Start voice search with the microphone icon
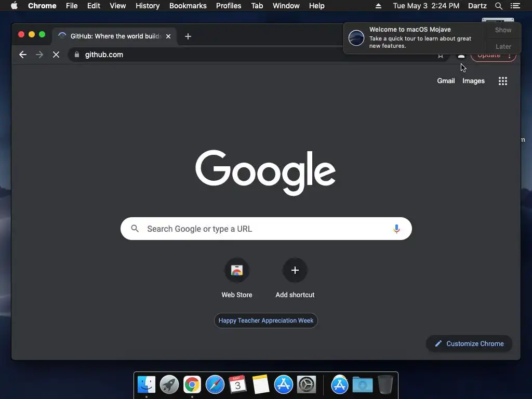The image size is (532, 399). point(396,229)
